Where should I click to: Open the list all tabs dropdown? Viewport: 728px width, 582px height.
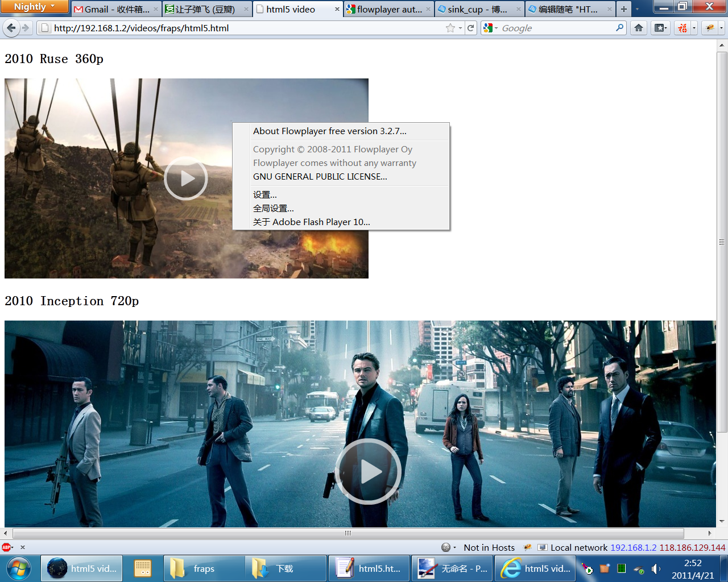point(638,9)
